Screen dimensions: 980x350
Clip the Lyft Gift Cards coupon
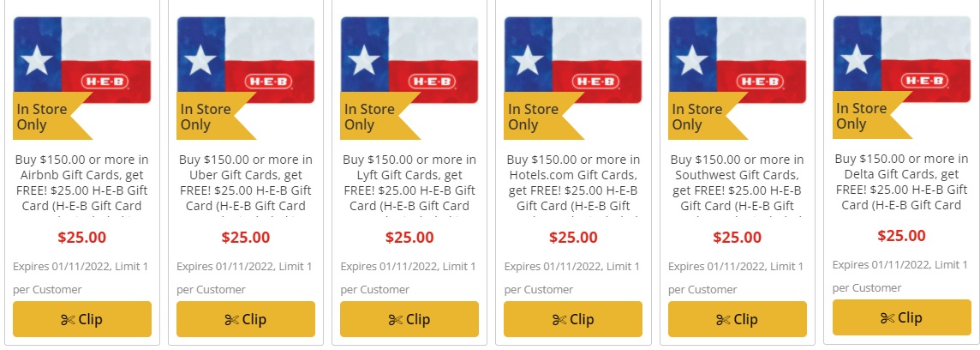(x=409, y=319)
